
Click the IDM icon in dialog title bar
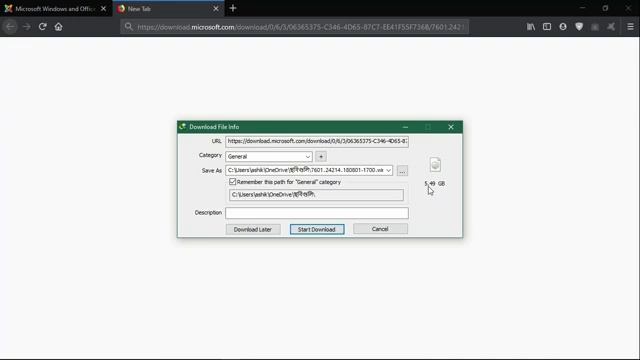coord(182,127)
